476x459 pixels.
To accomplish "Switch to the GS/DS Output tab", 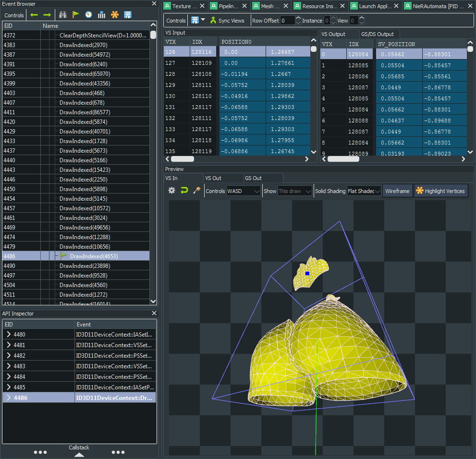I will pos(377,34).
